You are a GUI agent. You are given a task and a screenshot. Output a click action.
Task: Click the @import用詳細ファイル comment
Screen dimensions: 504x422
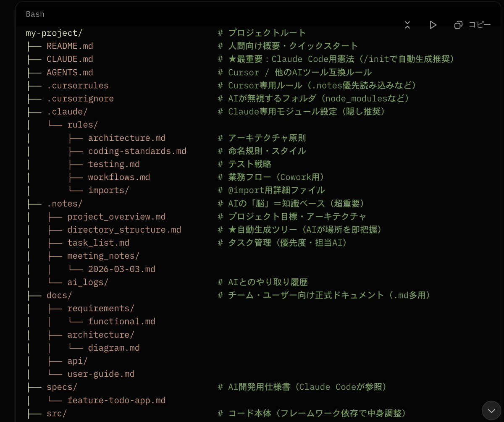click(x=271, y=190)
